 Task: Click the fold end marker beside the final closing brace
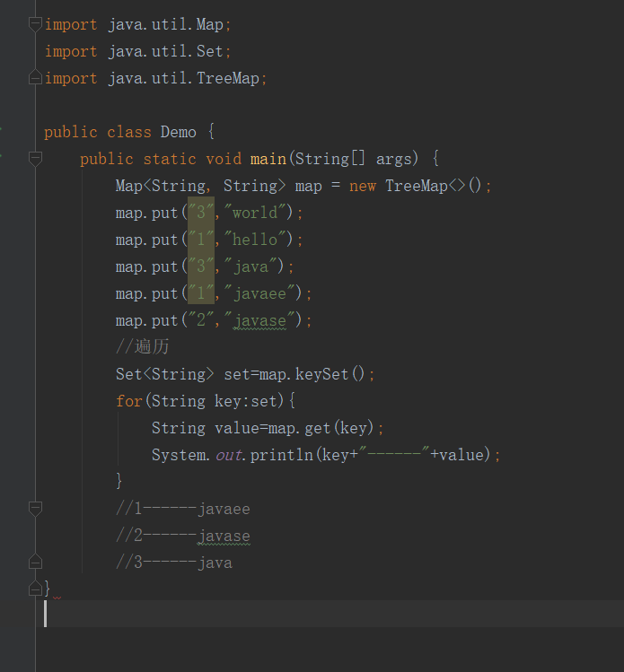pos(35,589)
